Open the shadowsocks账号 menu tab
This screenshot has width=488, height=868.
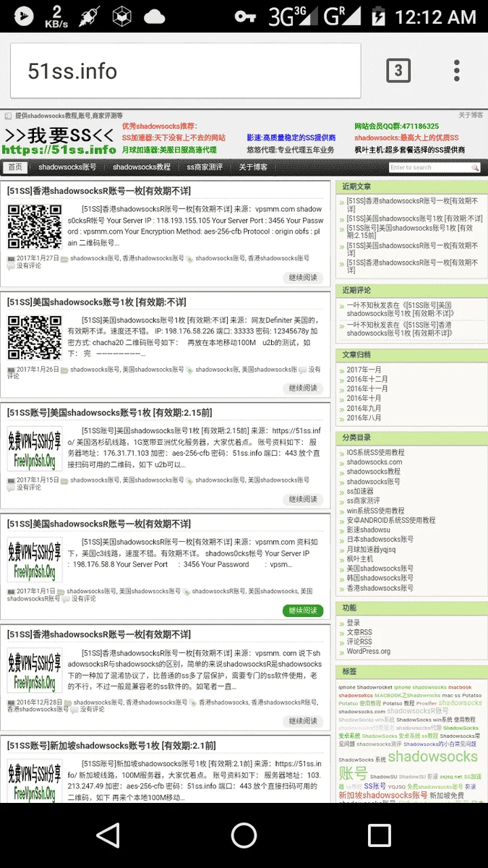click(x=67, y=167)
